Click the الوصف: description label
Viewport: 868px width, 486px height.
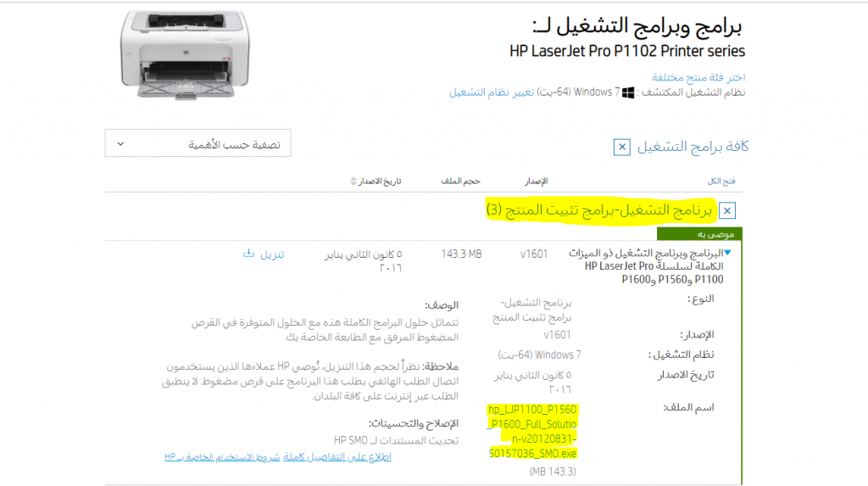coord(441,304)
